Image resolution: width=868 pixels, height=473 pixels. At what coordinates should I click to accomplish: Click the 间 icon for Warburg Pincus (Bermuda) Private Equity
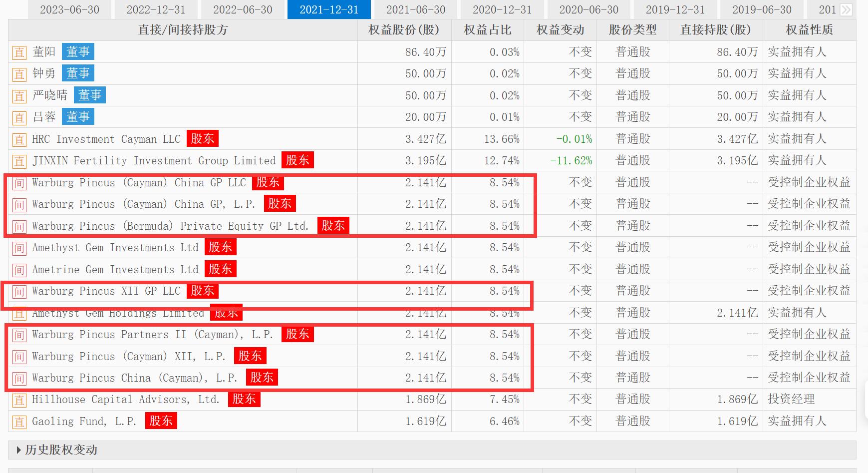pyautogui.click(x=19, y=226)
